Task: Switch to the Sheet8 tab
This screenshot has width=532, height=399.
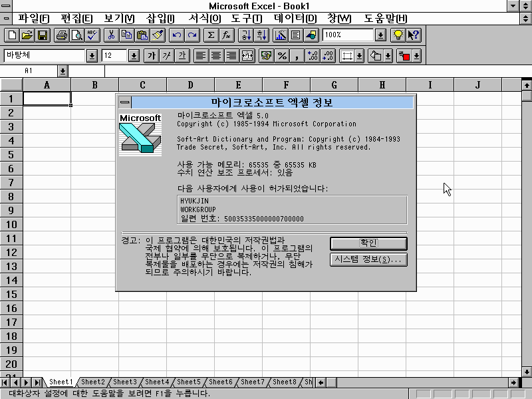Action: [285, 382]
